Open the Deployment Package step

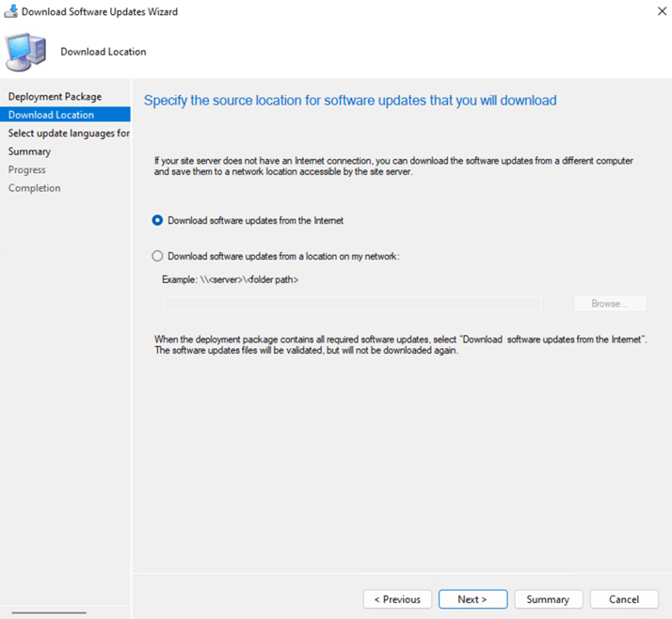pos(55,97)
